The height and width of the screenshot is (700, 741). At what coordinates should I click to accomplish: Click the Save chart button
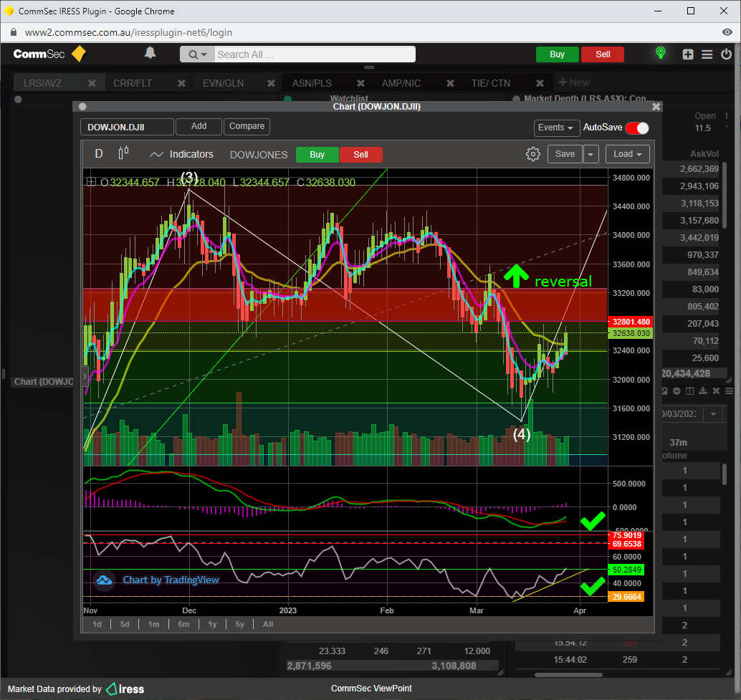(x=565, y=154)
